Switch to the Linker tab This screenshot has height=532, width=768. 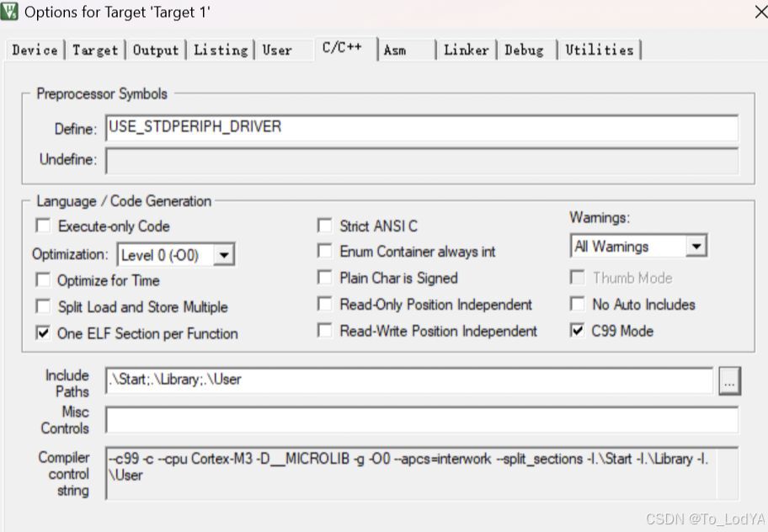[x=467, y=50]
